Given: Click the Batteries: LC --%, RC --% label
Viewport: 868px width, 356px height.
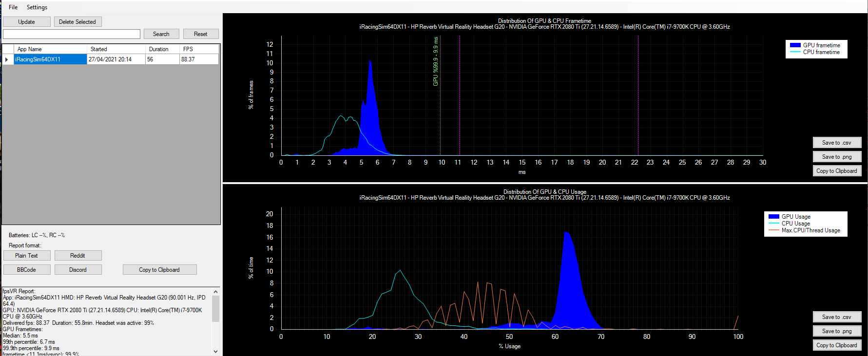Looking at the screenshot, I should tap(37, 235).
